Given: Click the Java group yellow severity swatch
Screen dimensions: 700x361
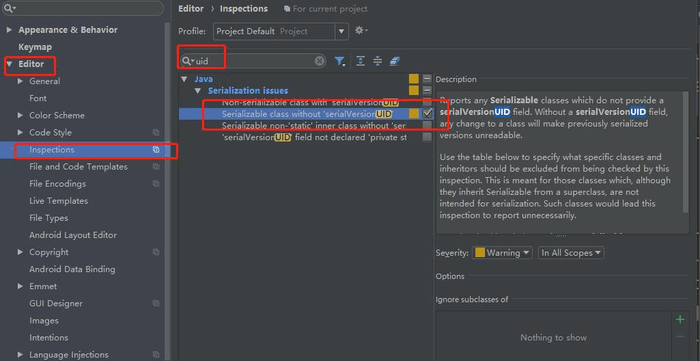Looking at the screenshot, I should coord(414,79).
